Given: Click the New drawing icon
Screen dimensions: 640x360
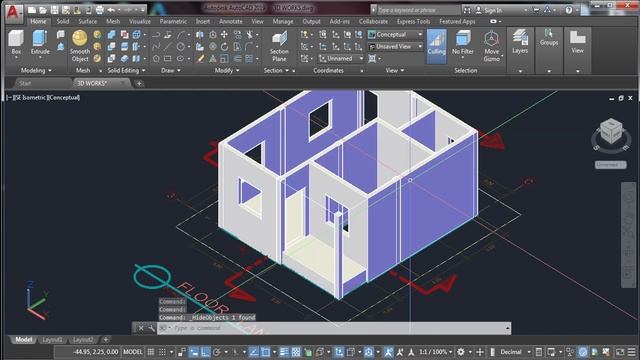Looking at the screenshot, I should coord(31,10).
